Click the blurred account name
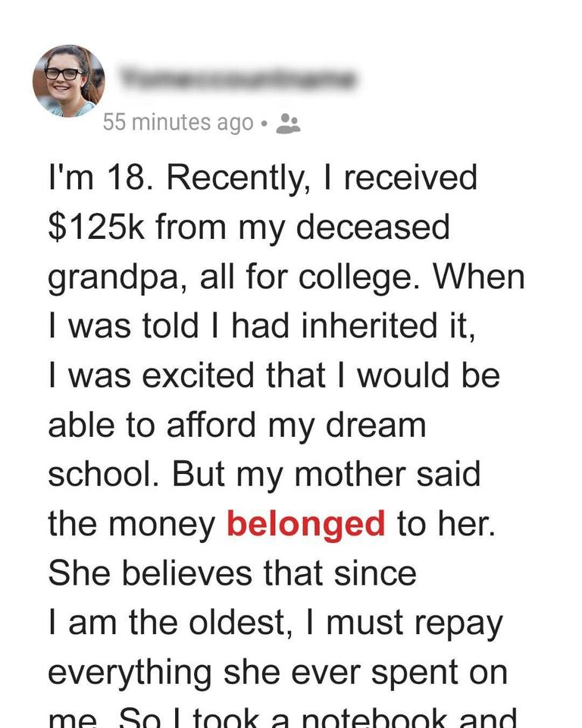582x728 pixels. pos(237,79)
